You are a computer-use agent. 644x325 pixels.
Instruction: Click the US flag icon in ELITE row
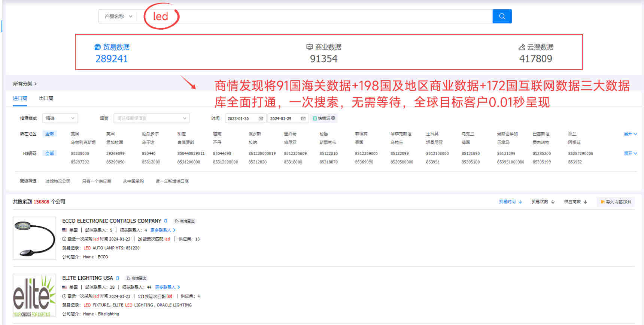(65, 287)
